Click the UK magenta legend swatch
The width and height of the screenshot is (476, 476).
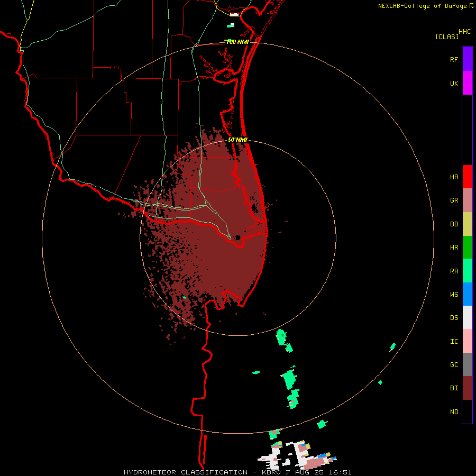pos(467,83)
